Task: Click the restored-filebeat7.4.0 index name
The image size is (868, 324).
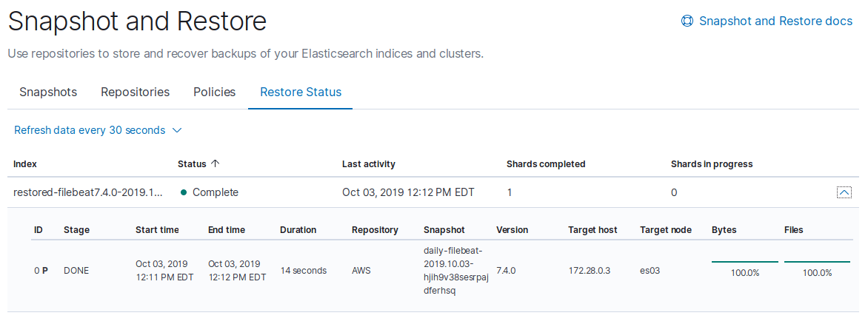Action: [x=89, y=193]
